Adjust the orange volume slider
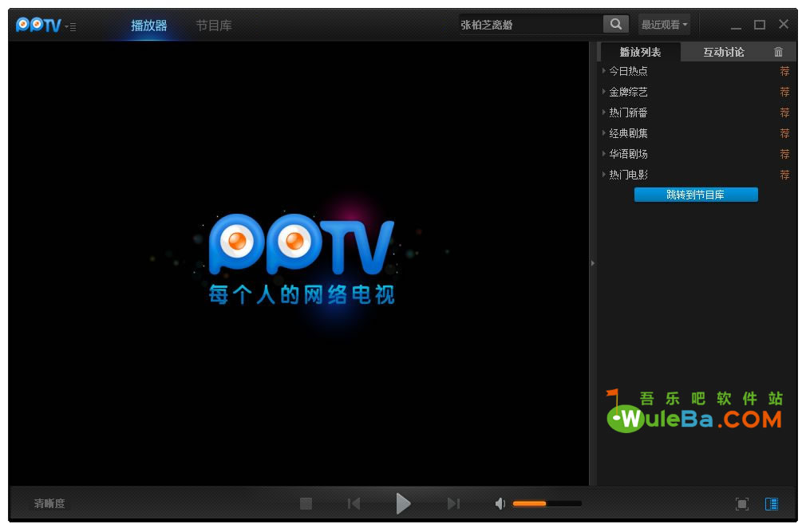 point(547,504)
